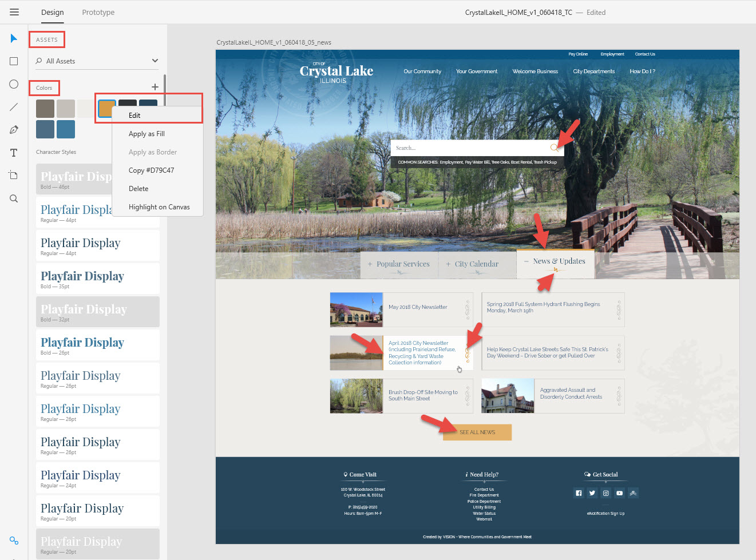
Task: Pick the Bold 35pt Playfair character style
Action: pos(98,279)
